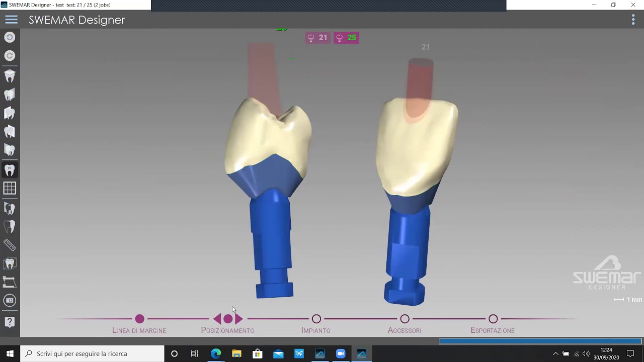Open the help question mark icon
This screenshot has height=362, width=644.
tap(10, 322)
